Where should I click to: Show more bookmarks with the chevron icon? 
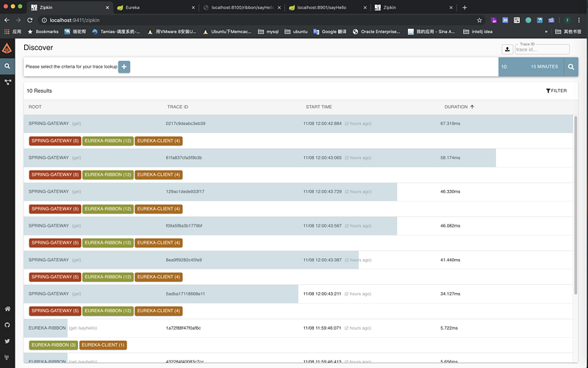[546, 32]
